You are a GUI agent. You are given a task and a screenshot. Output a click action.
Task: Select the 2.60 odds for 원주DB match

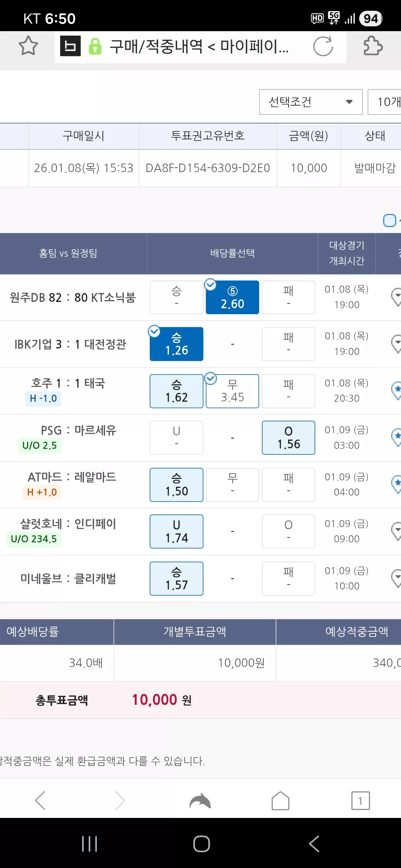(232, 297)
